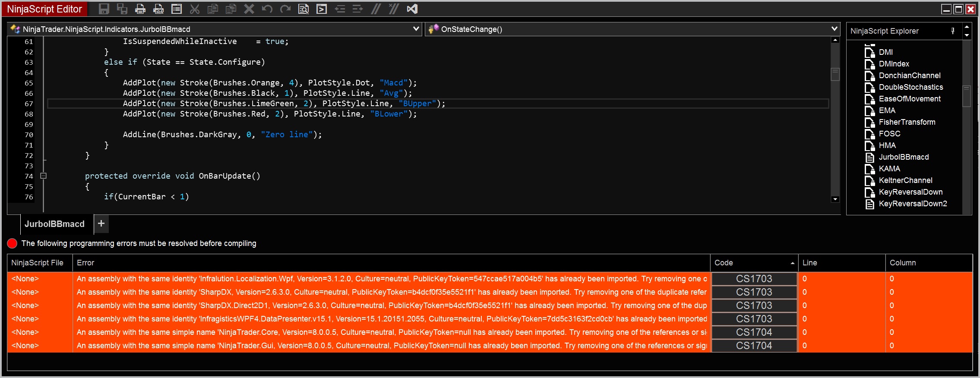
Task: Place cursor on the AddLine "Zero line" statement
Action: [x=222, y=135]
